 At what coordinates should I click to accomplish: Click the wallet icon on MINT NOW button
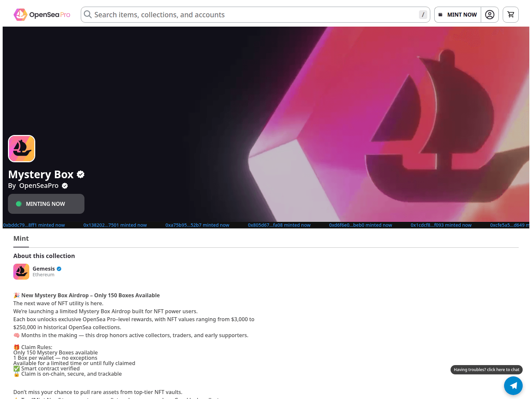pos(441,14)
